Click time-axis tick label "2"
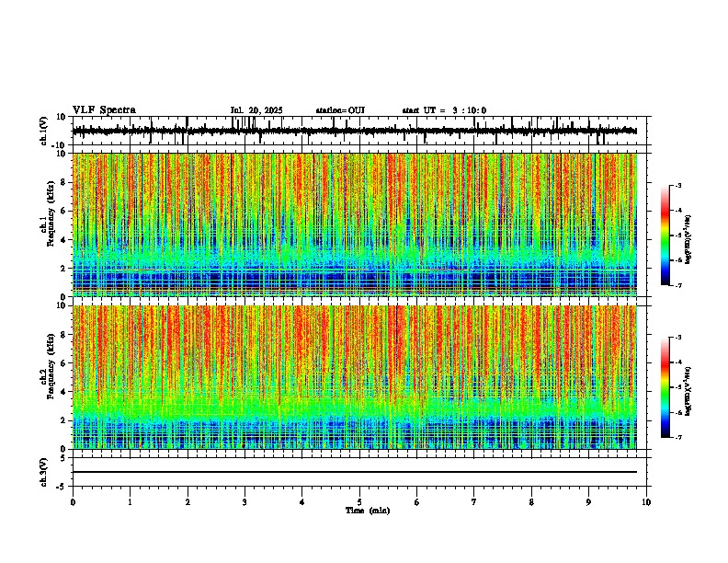Image resolution: width=728 pixels, height=563 pixels. pos(188,502)
